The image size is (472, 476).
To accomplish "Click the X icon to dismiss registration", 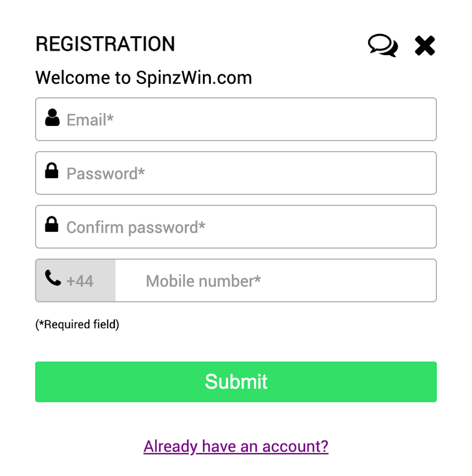I will tap(424, 45).
